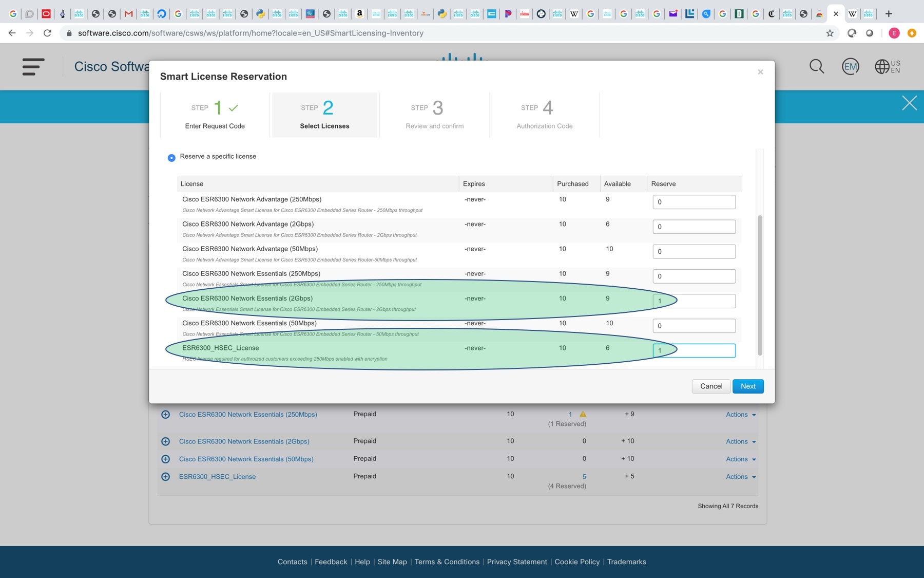Image resolution: width=924 pixels, height=578 pixels.
Task: Open the Trademarks footer link
Action: 626,562
